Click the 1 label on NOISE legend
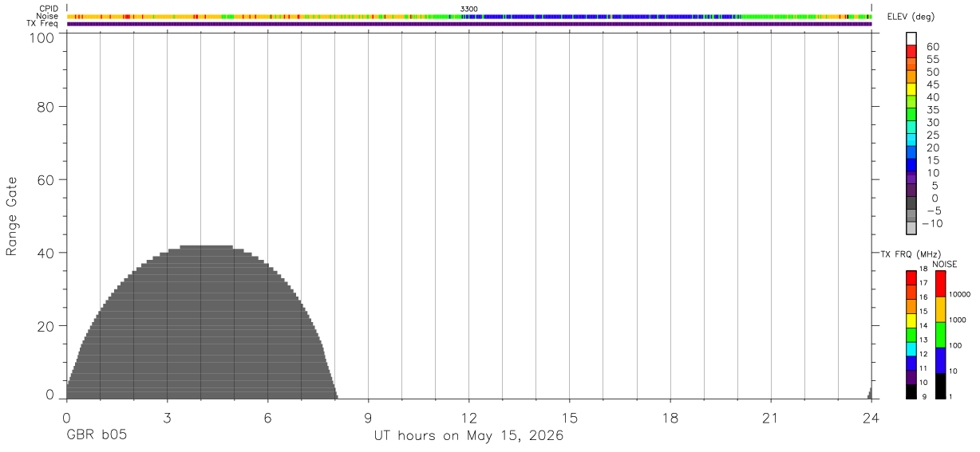Image resolution: width=980 pixels, height=452 pixels. pos(951,396)
